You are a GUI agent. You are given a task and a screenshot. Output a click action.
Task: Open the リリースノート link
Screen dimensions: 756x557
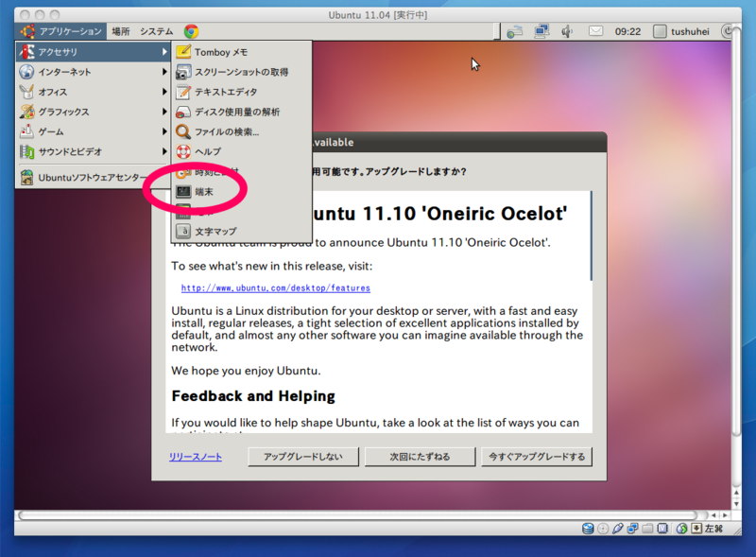pos(196,457)
